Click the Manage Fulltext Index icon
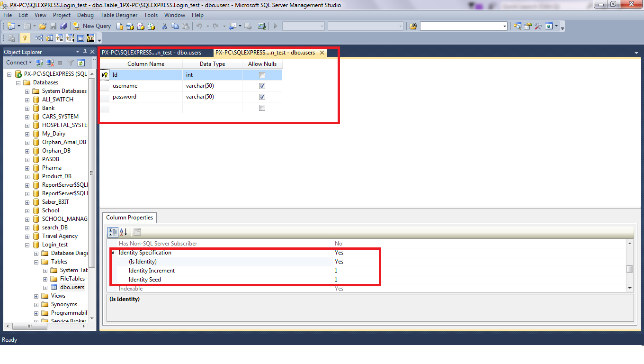 point(59,38)
